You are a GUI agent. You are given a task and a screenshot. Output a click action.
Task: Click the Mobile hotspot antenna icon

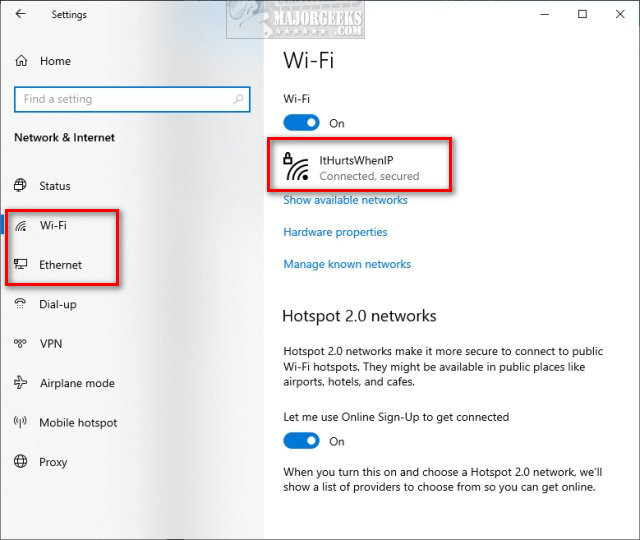(20, 422)
